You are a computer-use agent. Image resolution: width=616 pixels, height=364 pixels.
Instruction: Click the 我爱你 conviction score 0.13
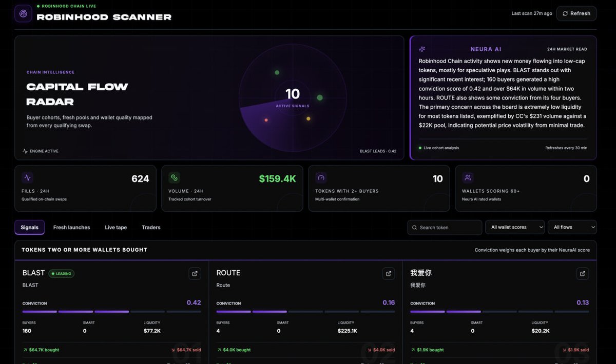[x=583, y=302]
